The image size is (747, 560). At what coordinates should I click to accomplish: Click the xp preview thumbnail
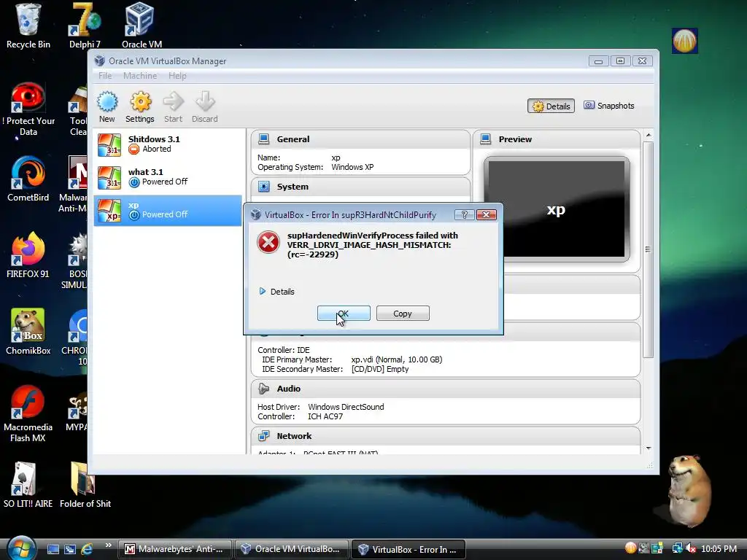point(557,209)
